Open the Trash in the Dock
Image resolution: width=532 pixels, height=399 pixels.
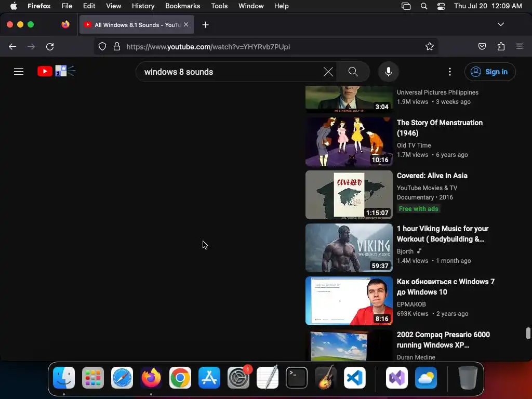(468, 378)
